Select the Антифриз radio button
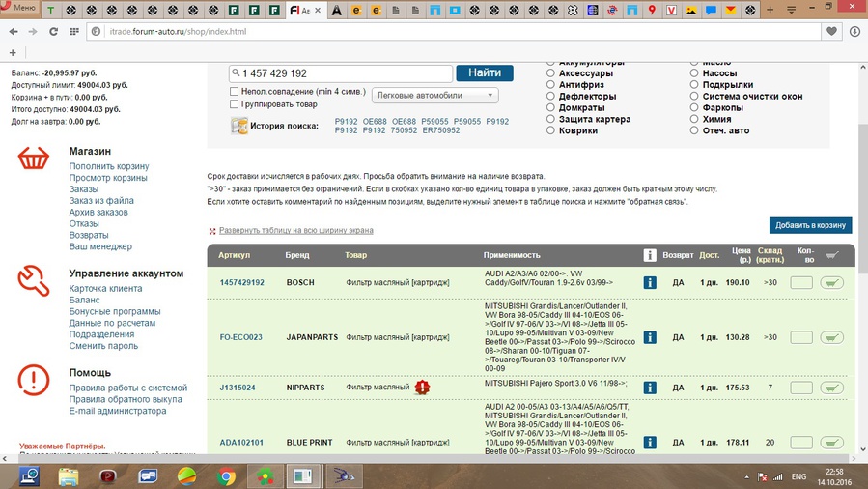Image resolution: width=868 pixels, height=489 pixels. click(x=550, y=84)
